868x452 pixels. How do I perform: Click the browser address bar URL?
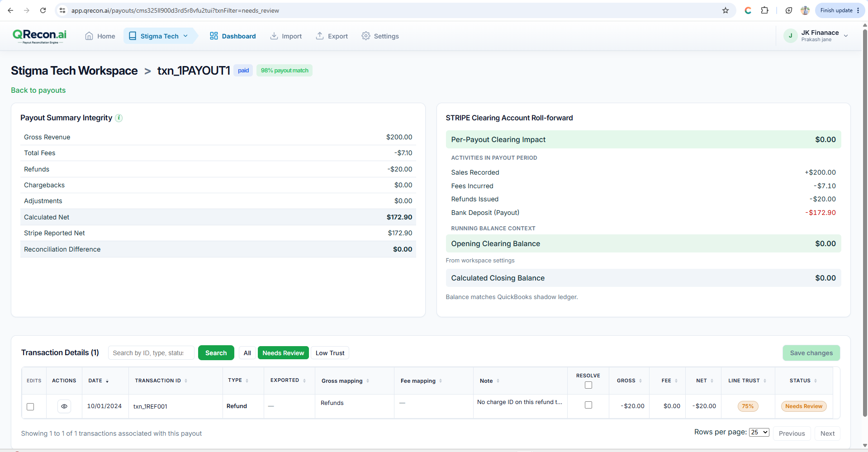(175, 10)
